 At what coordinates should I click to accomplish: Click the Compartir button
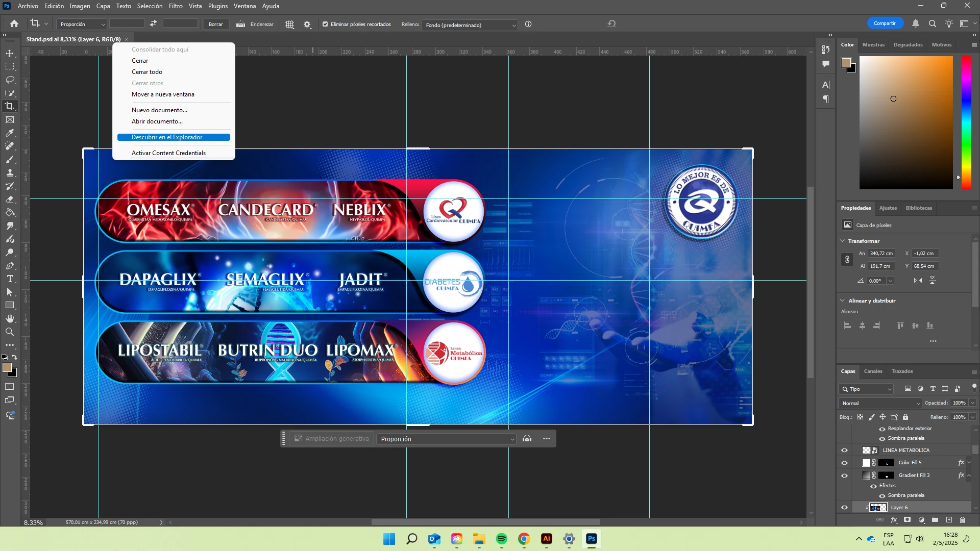coord(884,23)
